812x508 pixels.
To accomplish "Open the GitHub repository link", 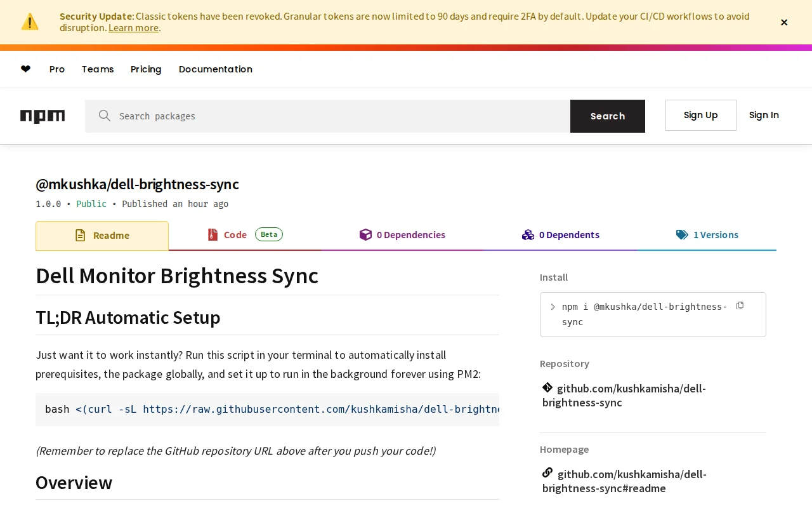I will [624, 395].
